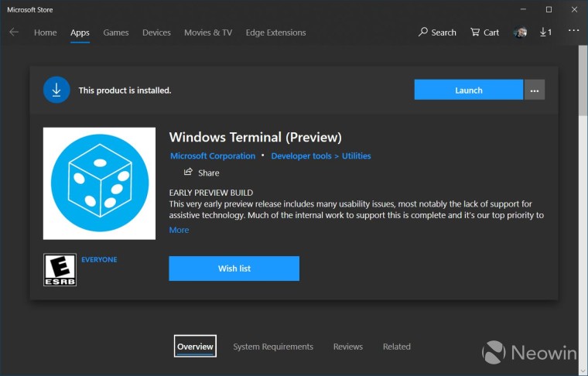Screen dimensions: 588x376
Task: Click the Windows Terminal dice app logo
Action: pyautogui.click(x=99, y=183)
